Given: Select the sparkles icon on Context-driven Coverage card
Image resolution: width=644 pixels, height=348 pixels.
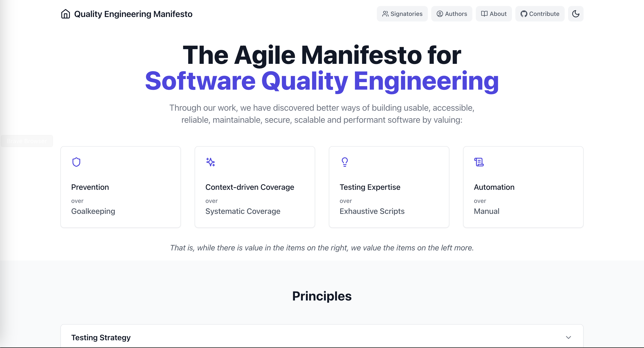Looking at the screenshot, I should coord(210,162).
